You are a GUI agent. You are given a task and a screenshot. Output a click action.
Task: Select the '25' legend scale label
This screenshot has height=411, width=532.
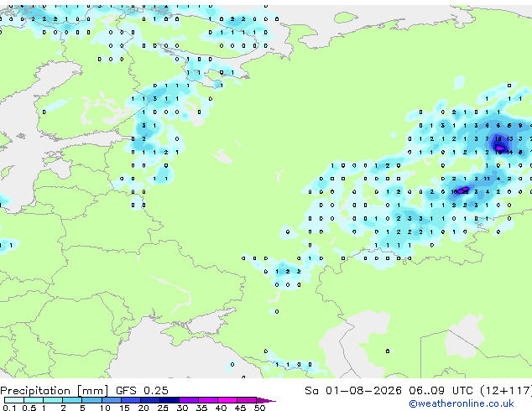(163, 408)
